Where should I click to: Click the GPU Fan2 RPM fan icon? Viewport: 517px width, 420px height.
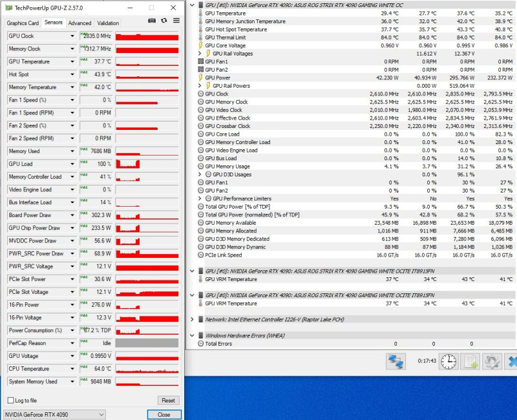[200, 70]
